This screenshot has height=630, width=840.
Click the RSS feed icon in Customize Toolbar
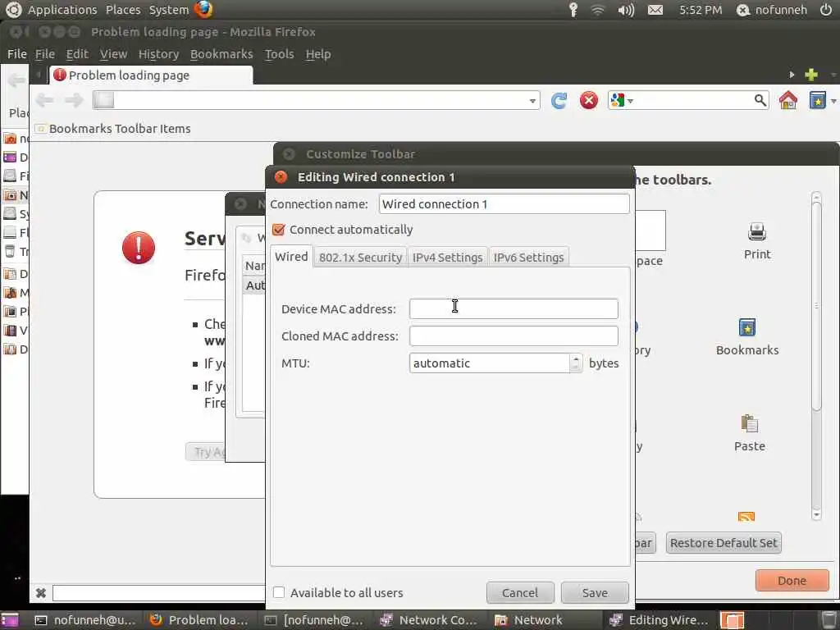pyautogui.click(x=746, y=517)
